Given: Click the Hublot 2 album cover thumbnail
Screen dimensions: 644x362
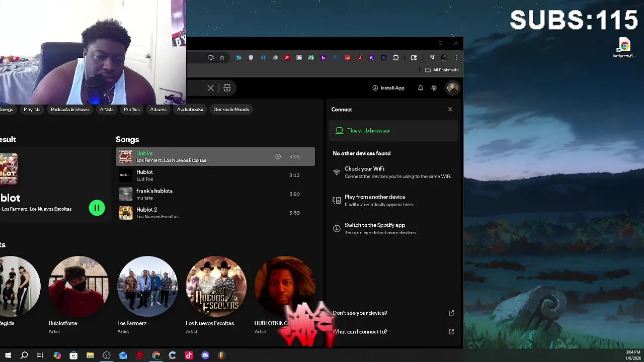Looking at the screenshot, I should [x=126, y=213].
